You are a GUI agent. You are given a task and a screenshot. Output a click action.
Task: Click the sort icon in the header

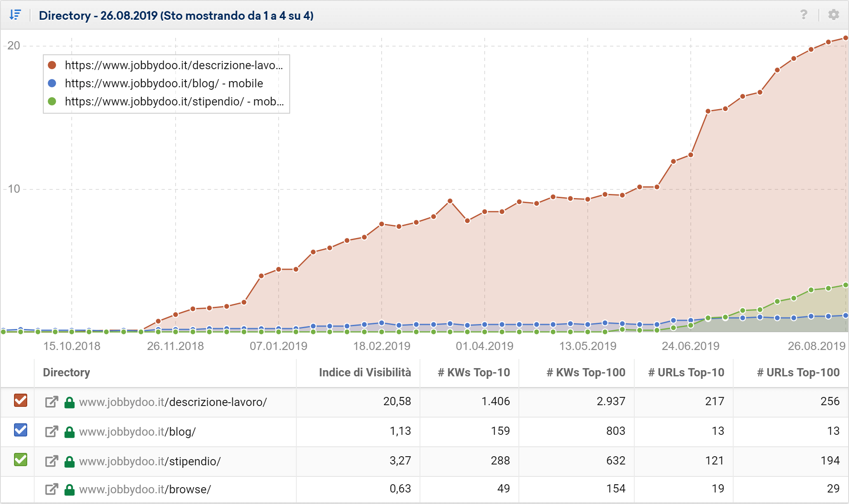[15, 15]
